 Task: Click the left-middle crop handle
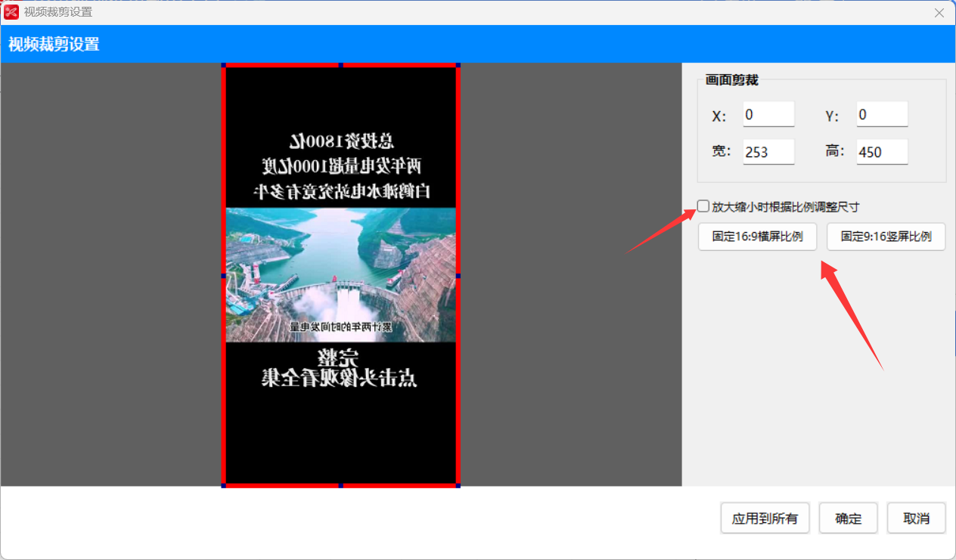pyautogui.click(x=224, y=276)
